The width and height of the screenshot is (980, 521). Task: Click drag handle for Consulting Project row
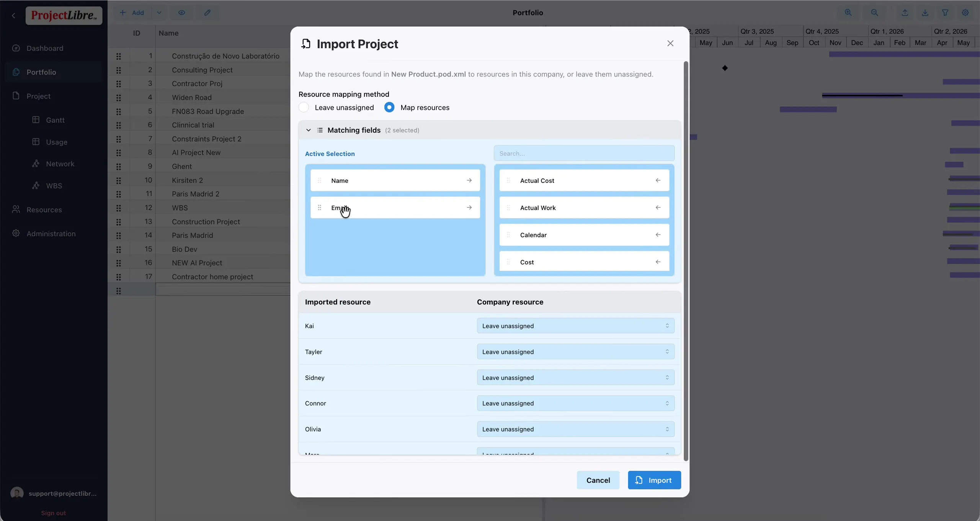119,70
